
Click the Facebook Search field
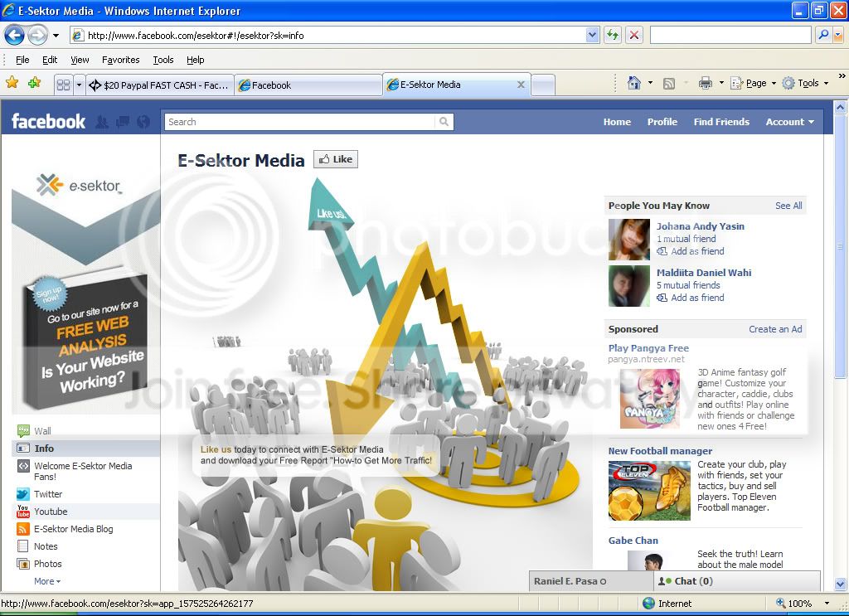tap(299, 122)
